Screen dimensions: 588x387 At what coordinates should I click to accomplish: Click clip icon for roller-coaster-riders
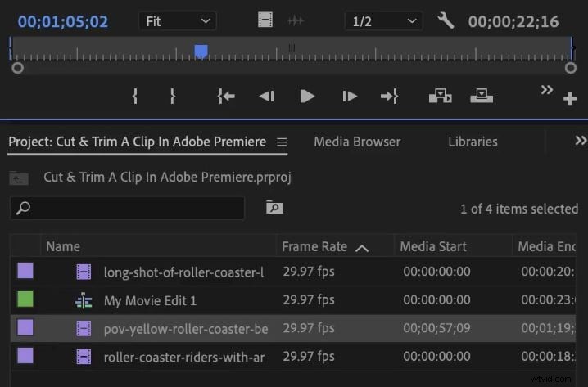pyautogui.click(x=84, y=357)
